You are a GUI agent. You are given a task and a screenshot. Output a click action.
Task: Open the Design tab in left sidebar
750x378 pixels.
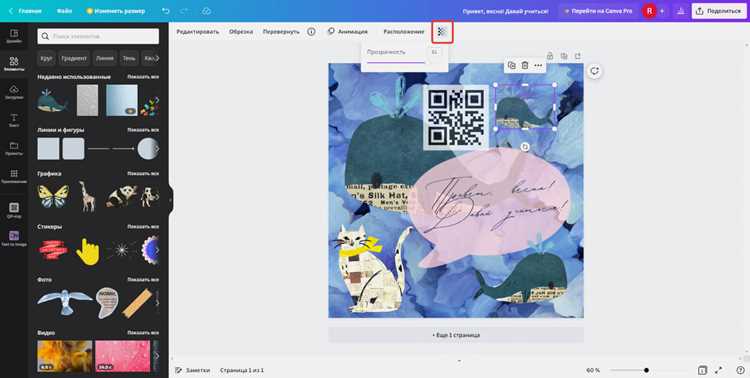coord(14,36)
